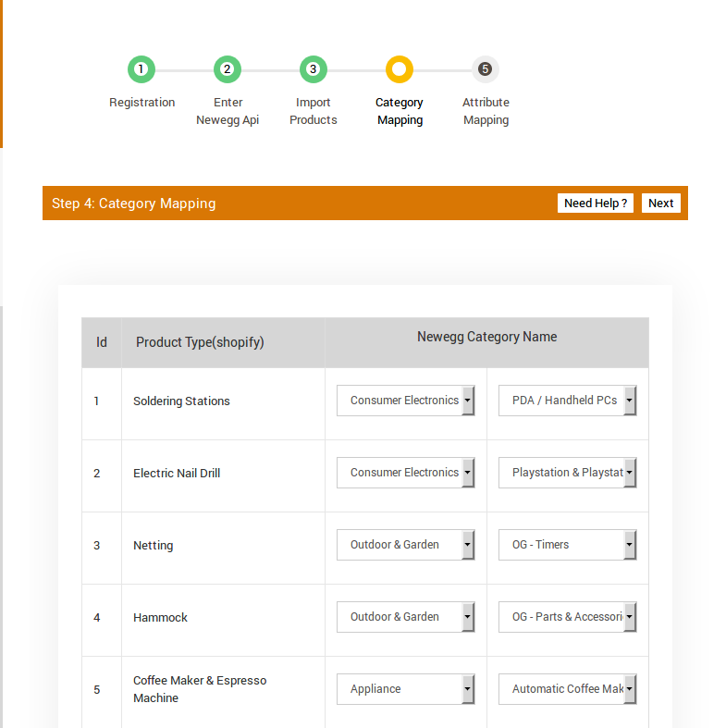Expand the OG - Parts & Accessories dropdown

click(567, 617)
